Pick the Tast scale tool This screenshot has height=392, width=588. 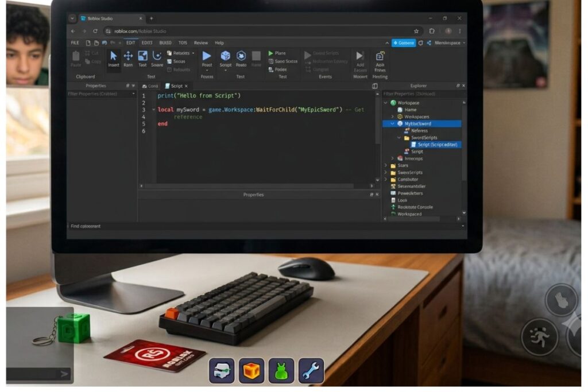pyautogui.click(x=142, y=59)
